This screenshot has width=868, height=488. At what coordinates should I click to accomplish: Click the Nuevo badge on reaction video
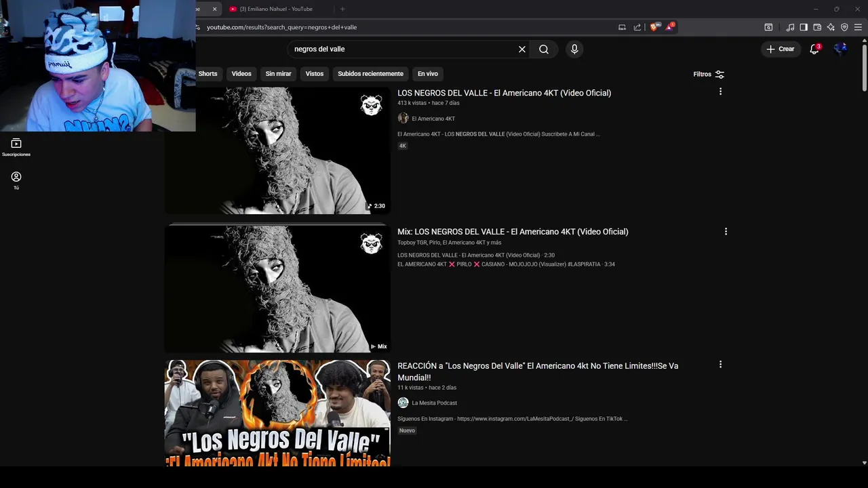click(407, 430)
